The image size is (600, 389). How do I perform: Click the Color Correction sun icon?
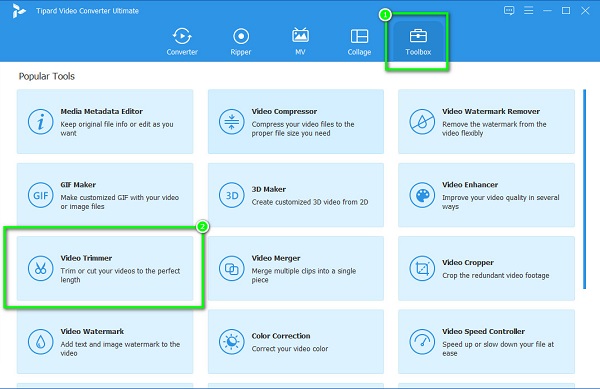click(x=232, y=342)
